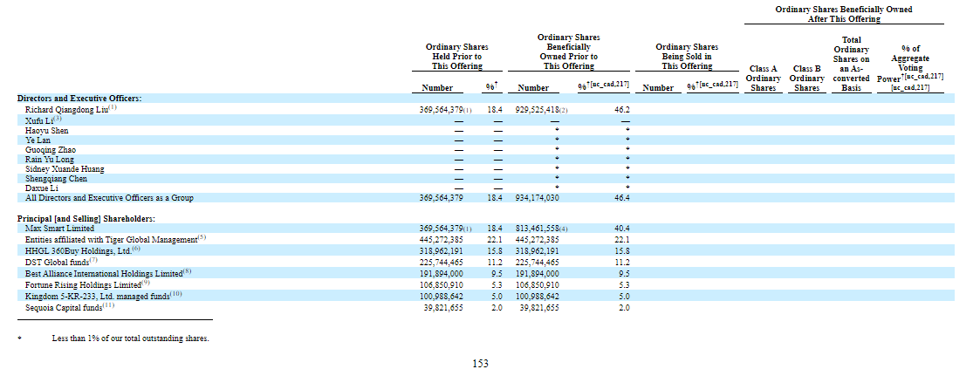Click 100,988,642 in the Beneficially Owned column

[537, 297]
